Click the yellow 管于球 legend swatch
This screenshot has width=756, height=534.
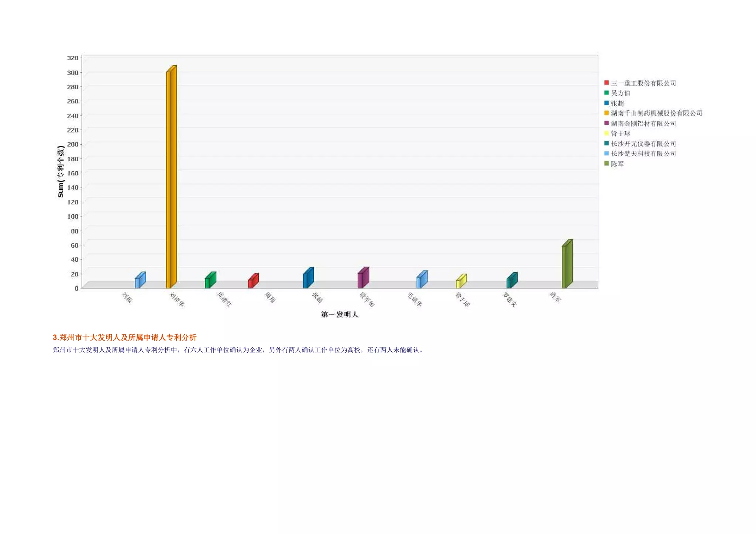pyautogui.click(x=606, y=133)
